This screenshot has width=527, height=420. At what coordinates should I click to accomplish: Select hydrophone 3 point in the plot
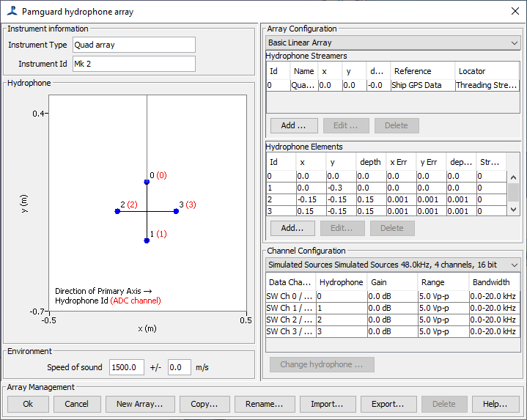pyautogui.click(x=176, y=211)
